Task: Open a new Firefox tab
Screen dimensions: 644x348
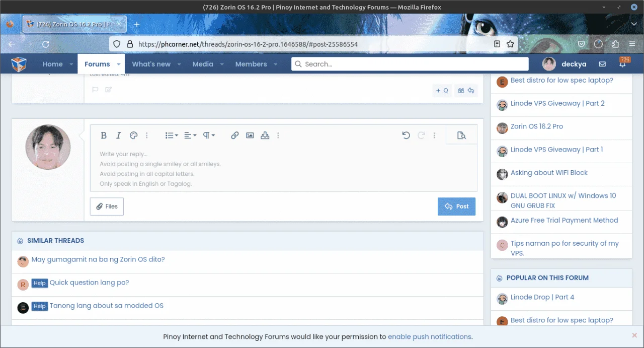Action: point(137,24)
